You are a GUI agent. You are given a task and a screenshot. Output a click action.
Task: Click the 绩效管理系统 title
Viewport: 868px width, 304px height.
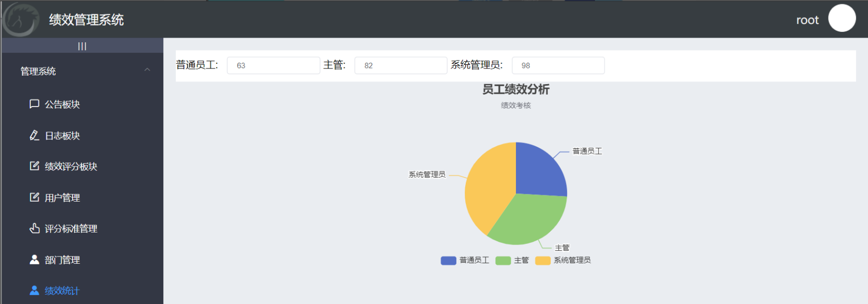(87, 20)
